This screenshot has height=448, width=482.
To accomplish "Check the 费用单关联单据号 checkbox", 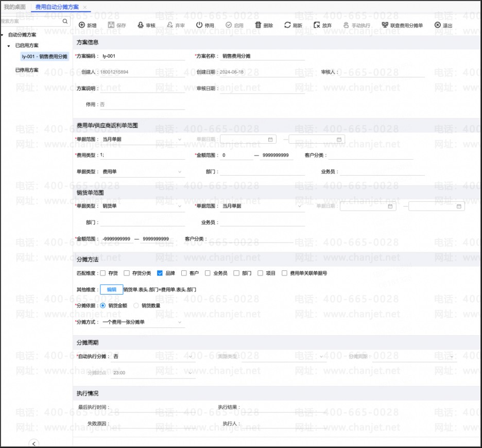I will [x=285, y=273].
